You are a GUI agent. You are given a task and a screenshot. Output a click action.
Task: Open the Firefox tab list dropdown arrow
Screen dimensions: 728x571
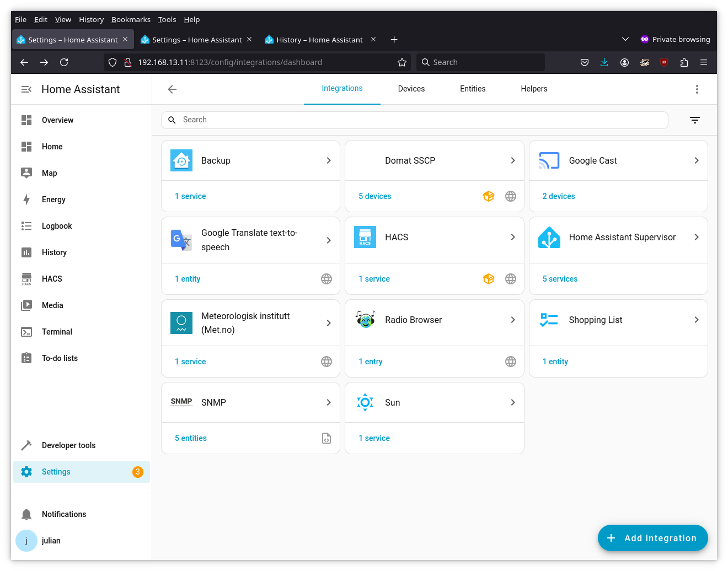pos(625,39)
